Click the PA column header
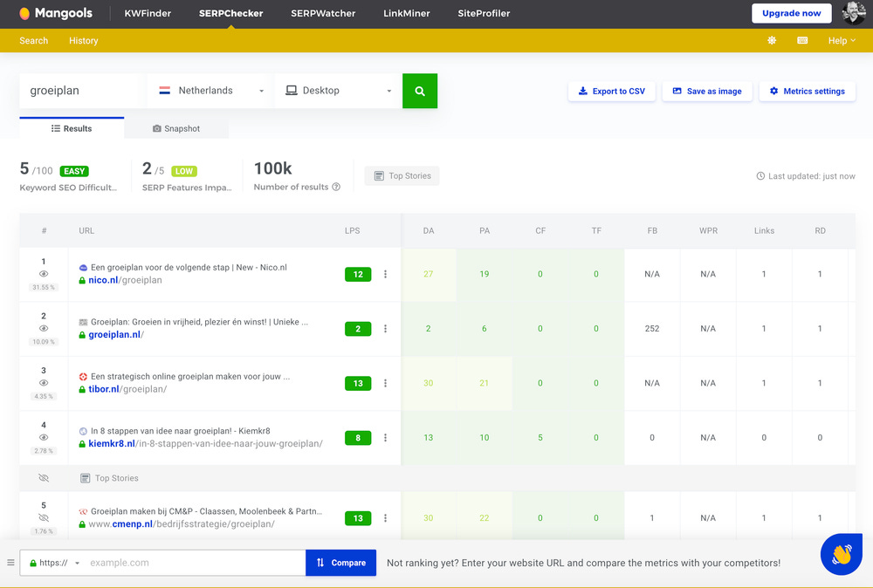 point(485,230)
